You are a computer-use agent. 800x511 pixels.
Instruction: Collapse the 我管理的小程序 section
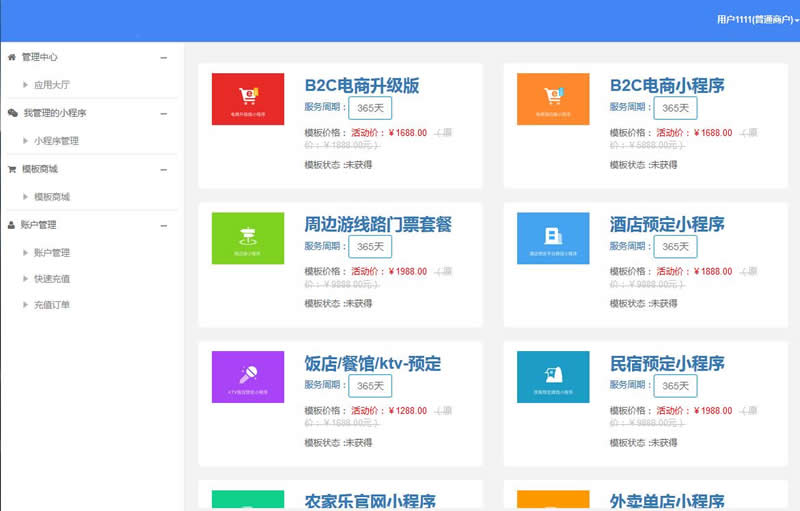[x=164, y=114]
